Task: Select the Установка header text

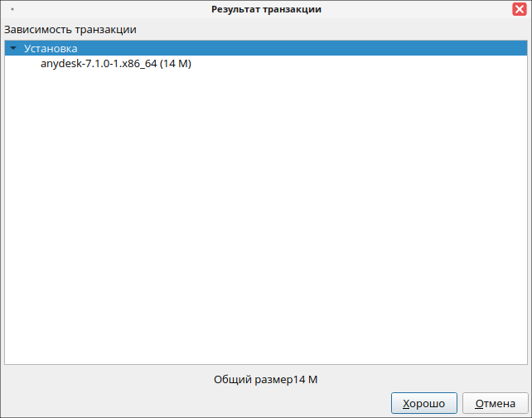Action: click(x=51, y=49)
